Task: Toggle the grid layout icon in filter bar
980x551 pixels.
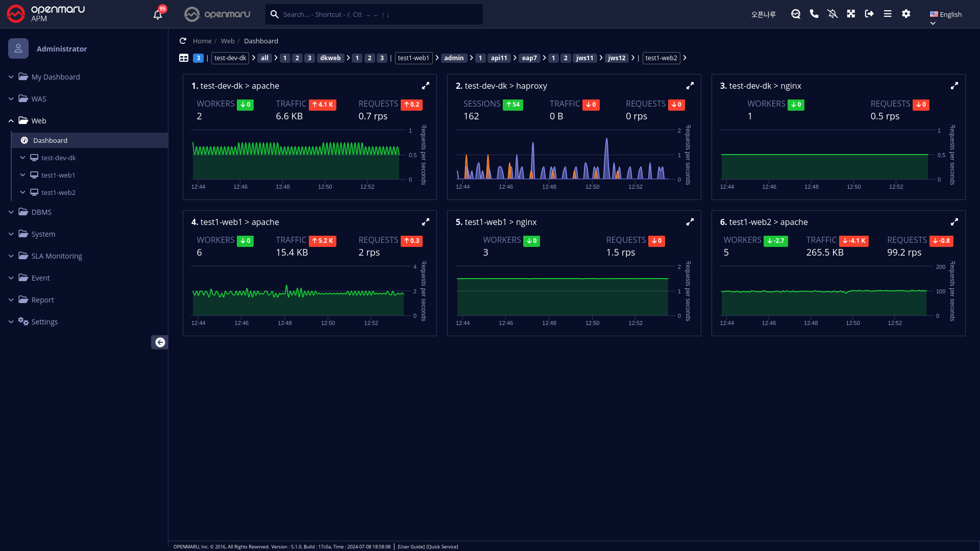Action: coord(184,58)
